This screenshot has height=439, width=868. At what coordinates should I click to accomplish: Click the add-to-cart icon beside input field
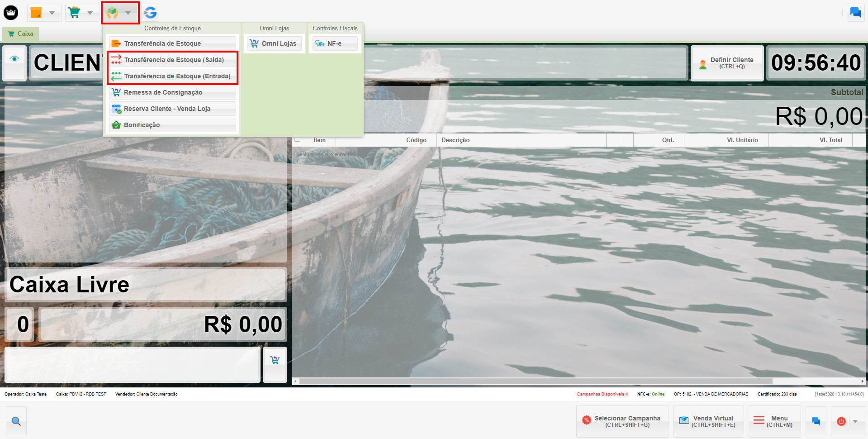[x=275, y=360]
